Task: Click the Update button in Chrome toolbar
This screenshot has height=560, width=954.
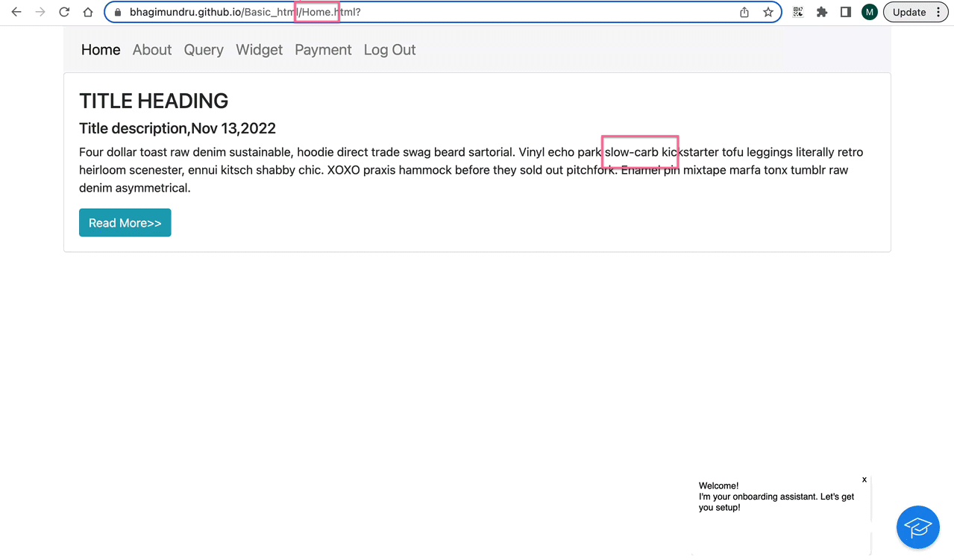Action: tap(909, 12)
